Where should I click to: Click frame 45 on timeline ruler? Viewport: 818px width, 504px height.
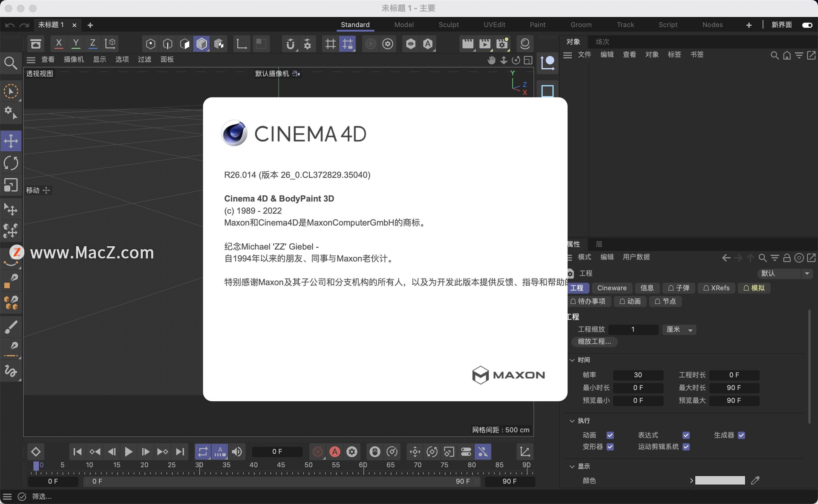click(281, 465)
